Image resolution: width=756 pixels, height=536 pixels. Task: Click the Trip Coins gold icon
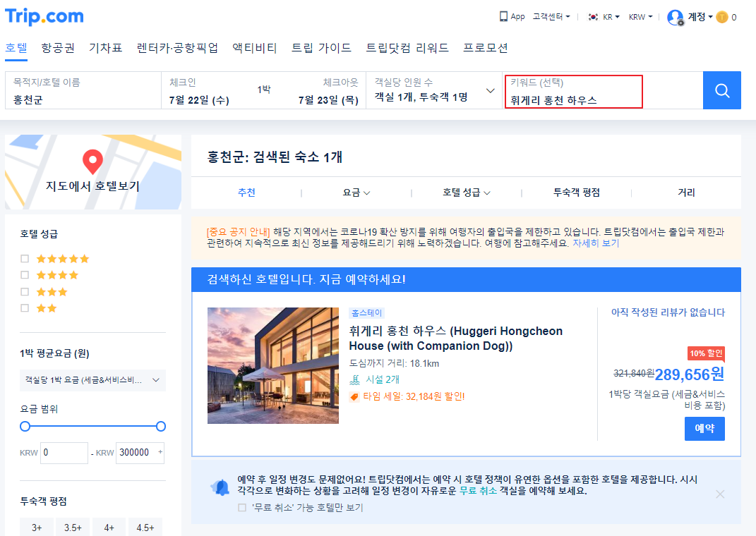[x=722, y=18]
